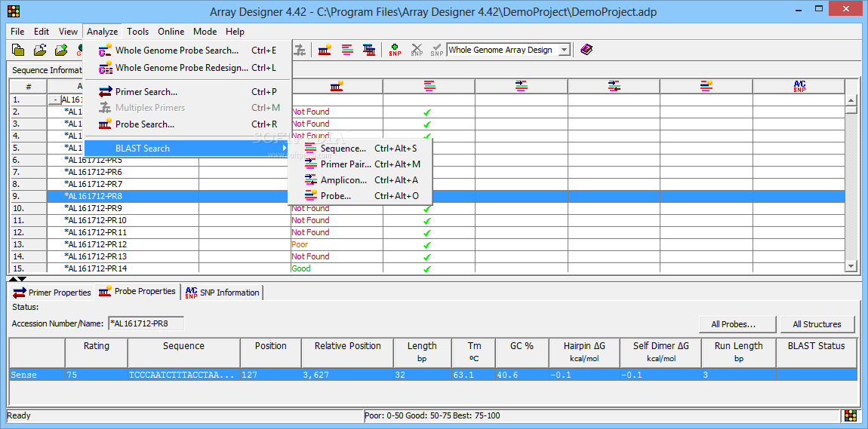The width and height of the screenshot is (868, 429).
Task: Click the up triangle on the pane splitter
Action: 14,279
